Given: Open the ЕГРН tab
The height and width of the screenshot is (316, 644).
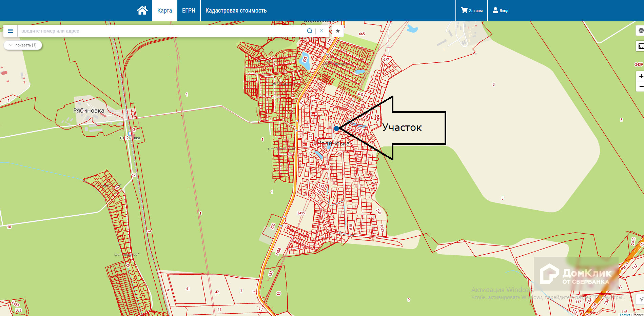Looking at the screenshot, I should 189,11.
